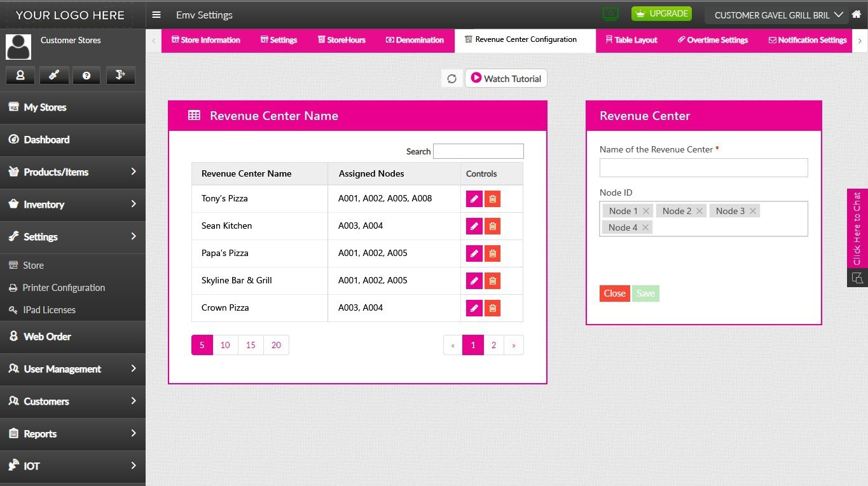Click inside the Node ID tag field
The width and height of the screenshot is (868, 486).
(x=703, y=219)
